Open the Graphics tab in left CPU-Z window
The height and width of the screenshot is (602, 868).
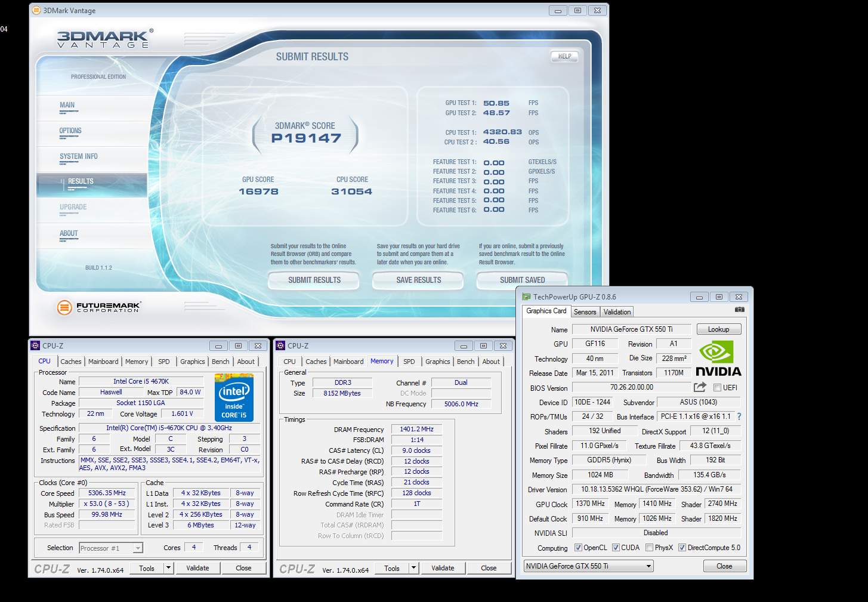[192, 362]
